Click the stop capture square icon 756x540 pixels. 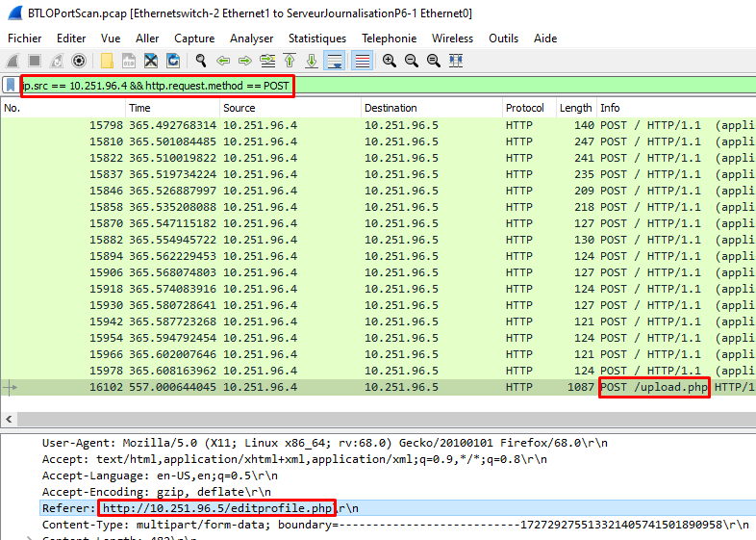click(35, 61)
